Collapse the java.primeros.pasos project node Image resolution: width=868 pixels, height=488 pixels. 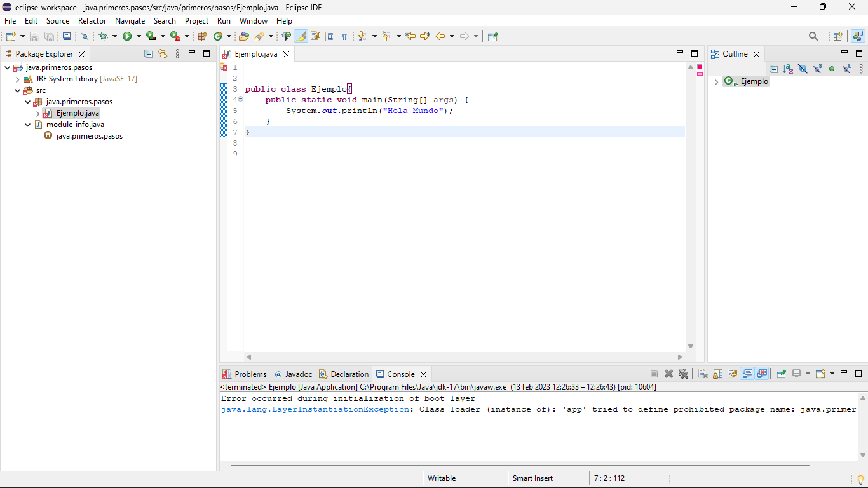pos(7,67)
